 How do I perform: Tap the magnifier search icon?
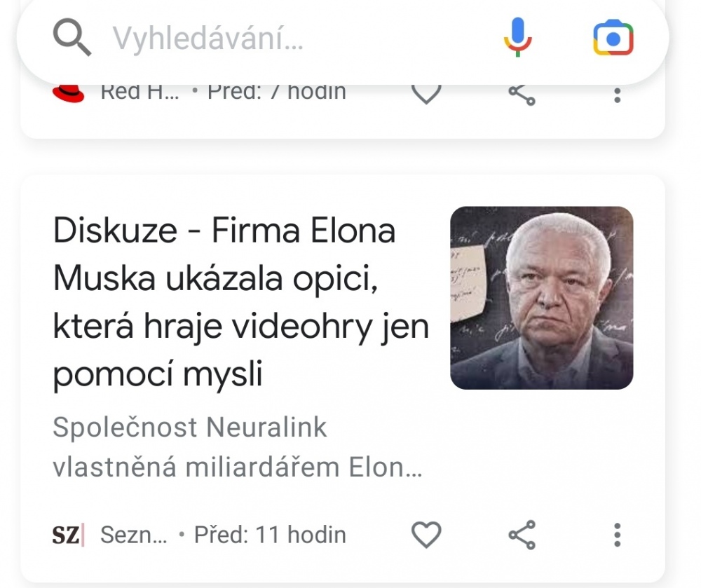[72, 38]
